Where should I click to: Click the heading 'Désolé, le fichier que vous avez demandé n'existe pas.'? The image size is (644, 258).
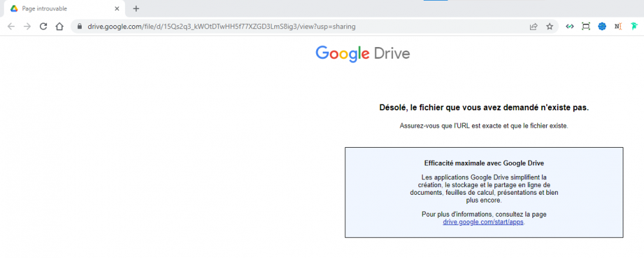coord(484,108)
